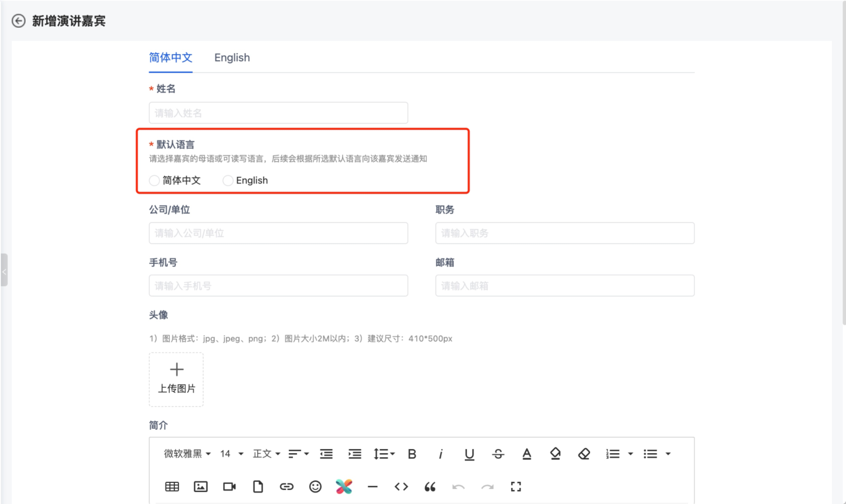Insert a hyperlink in the editor
The width and height of the screenshot is (846, 504).
[286, 486]
